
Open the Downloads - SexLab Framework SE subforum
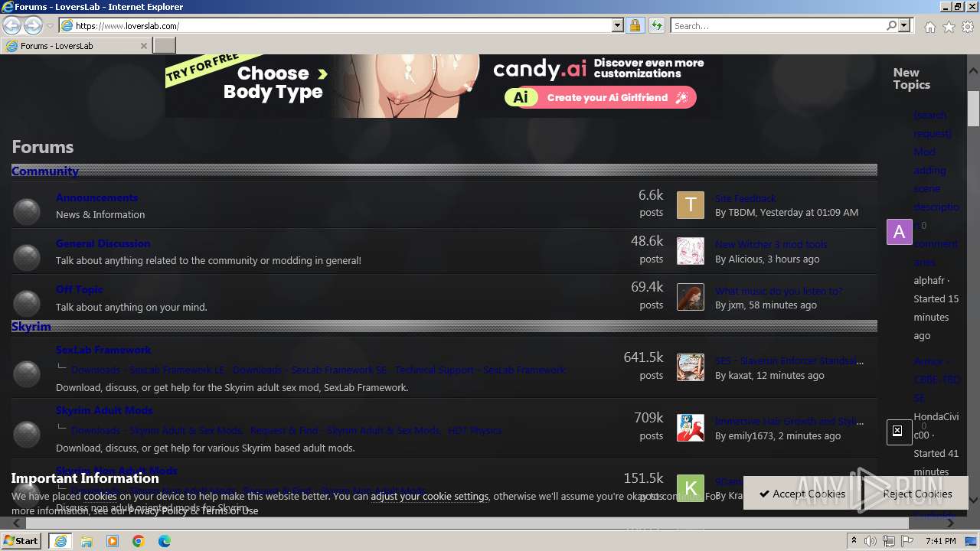click(309, 370)
